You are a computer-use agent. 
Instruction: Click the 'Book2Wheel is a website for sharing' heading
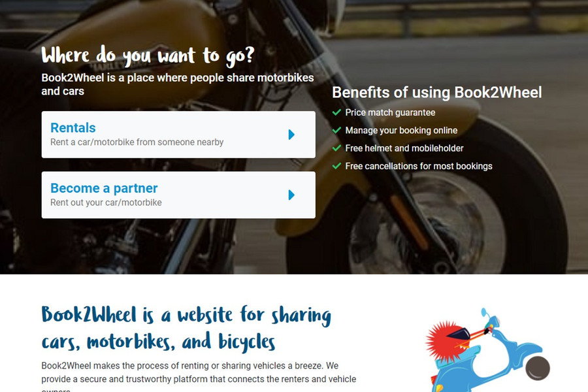pyautogui.click(x=186, y=315)
